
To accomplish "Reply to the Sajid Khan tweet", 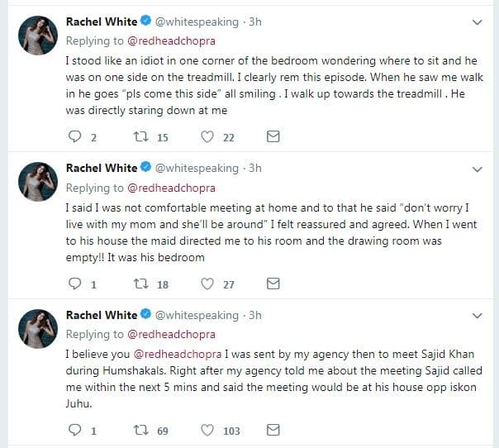I will (74, 430).
